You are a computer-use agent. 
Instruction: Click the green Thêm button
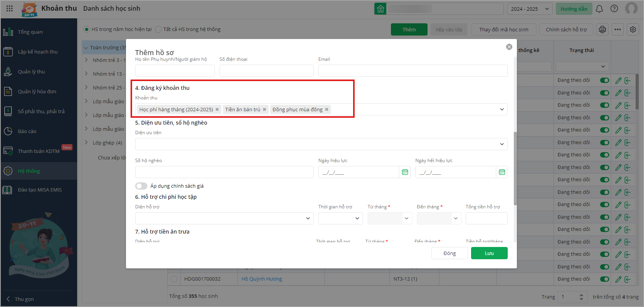click(x=409, y=29)
